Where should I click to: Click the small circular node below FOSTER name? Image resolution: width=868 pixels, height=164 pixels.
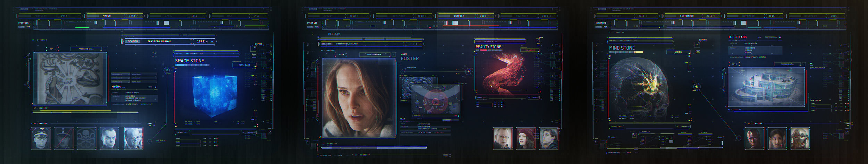coord(403,71)
